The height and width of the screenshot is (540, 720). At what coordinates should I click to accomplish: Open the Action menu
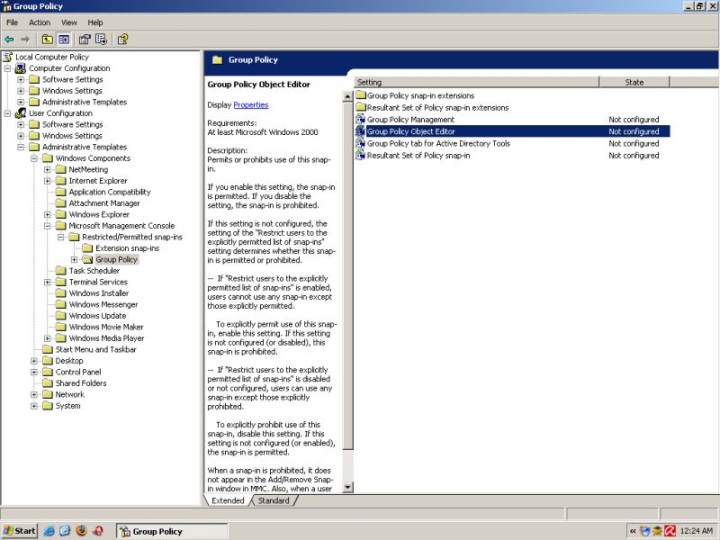click(x=40, y=22)
